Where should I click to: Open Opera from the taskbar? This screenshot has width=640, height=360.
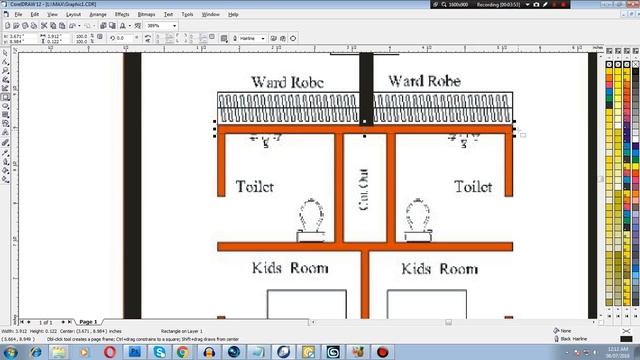109,352
